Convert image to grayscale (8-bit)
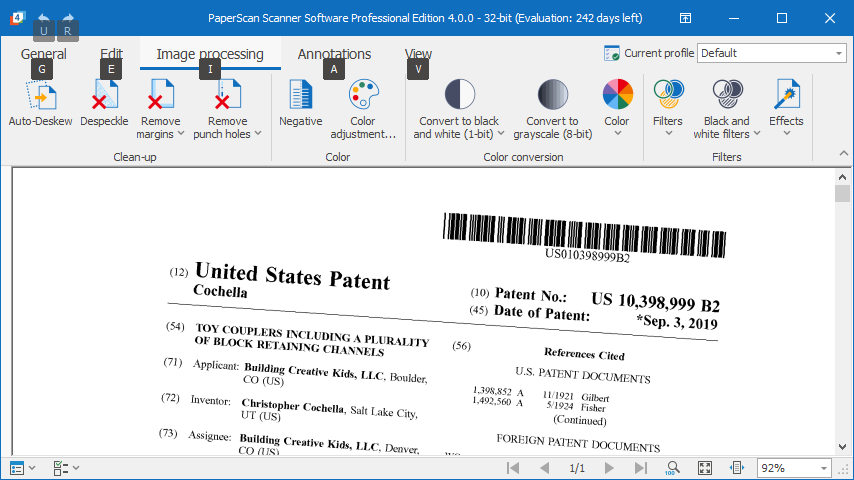The height and width of the screenshot is (480, 854). pyautogui.click(x=552, y=109)
